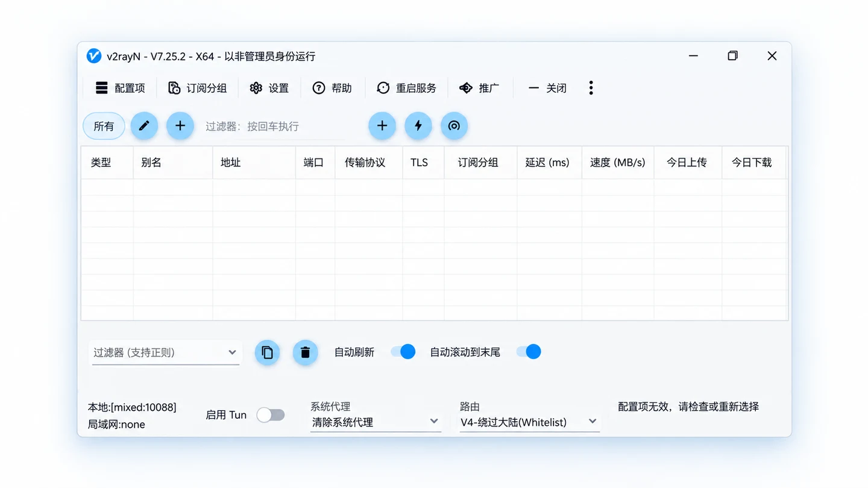This screenshot has height=488, width=868.
Task: Open the 配置项 menu
Action: coord(121,88)
